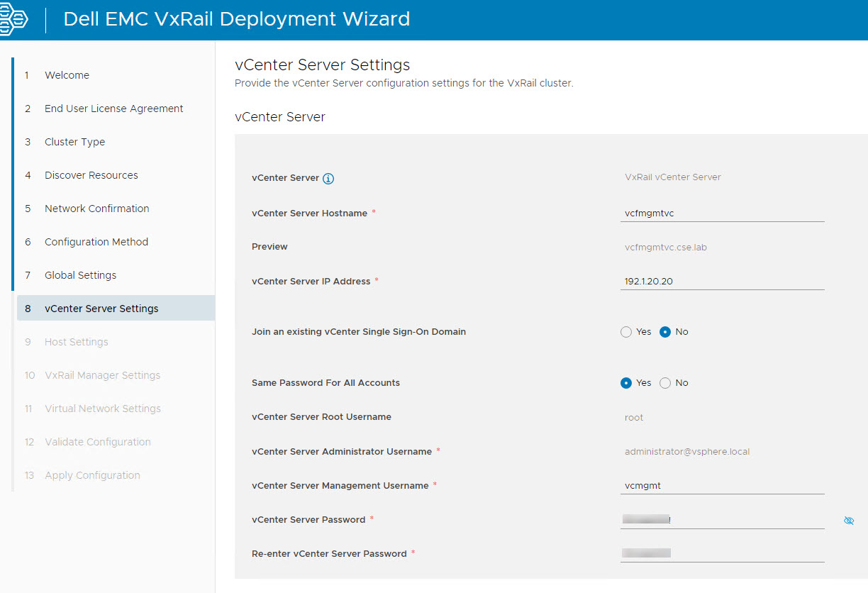Select Yes for Join existing SSO Domain

pyautogui.click(x=626, y=332)
